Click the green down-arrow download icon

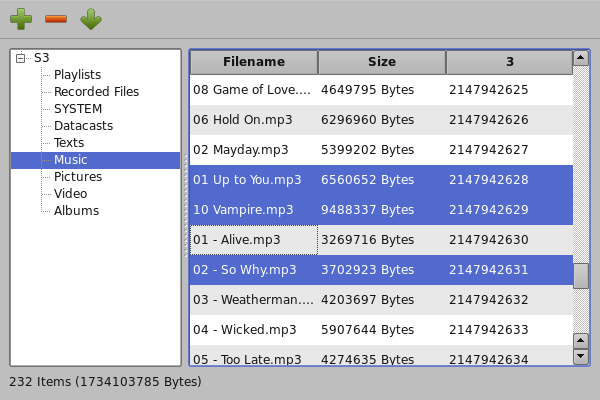point(91,19)
